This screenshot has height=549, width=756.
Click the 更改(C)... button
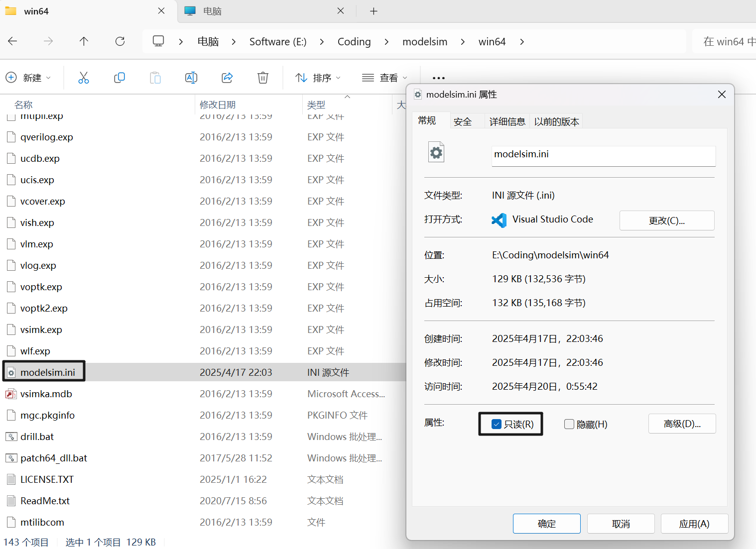(667, 220)
